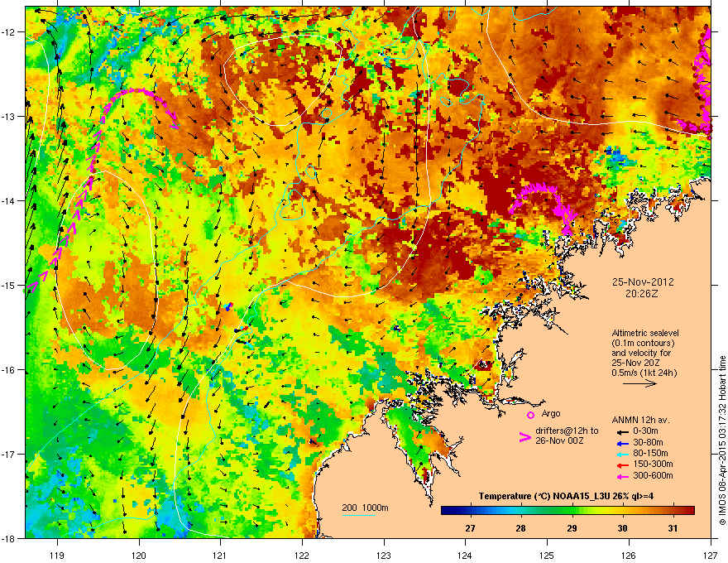
Task: Click the latitude axis label -16
Action: (8, 370)
